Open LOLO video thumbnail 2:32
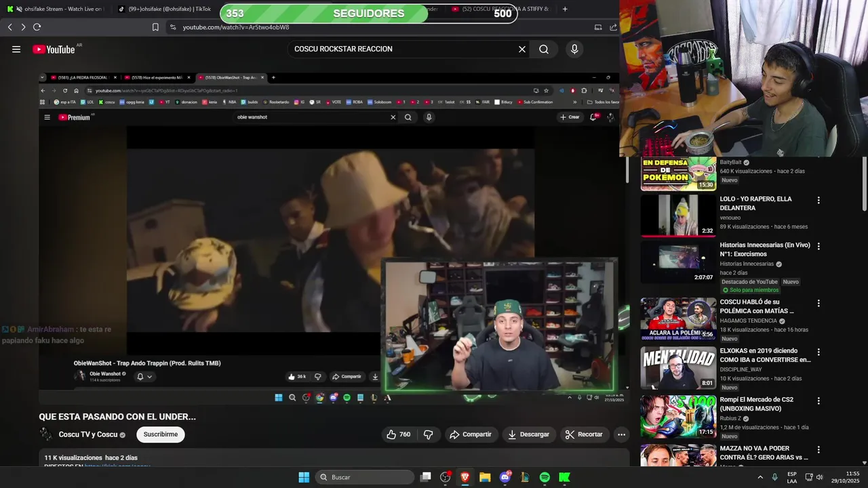 point(678,216)
